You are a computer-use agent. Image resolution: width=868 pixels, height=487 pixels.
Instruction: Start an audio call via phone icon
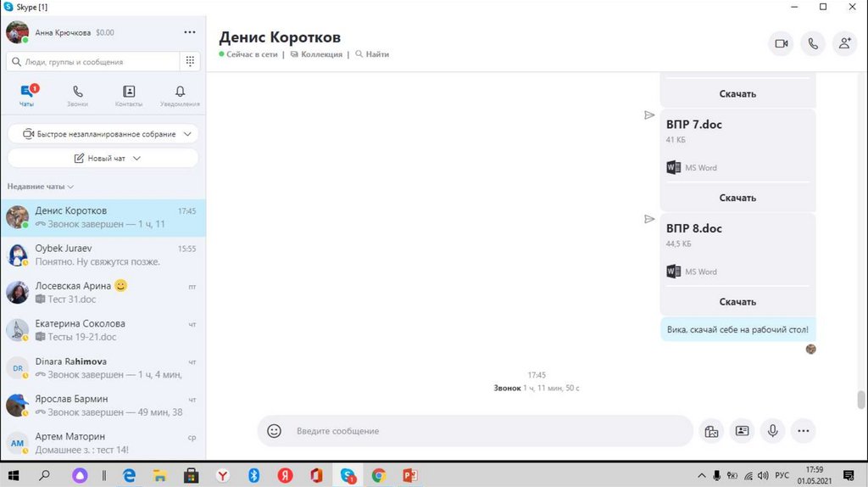(812, 44)
